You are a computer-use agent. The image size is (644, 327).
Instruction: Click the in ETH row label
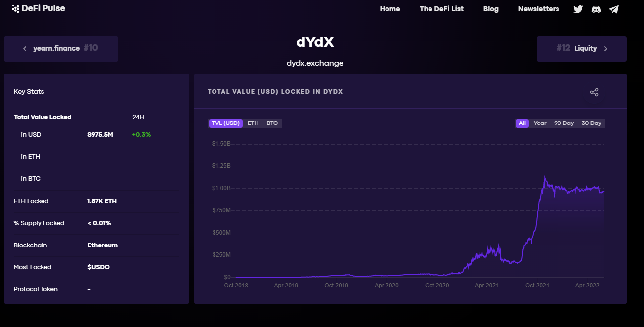[31, 157]
